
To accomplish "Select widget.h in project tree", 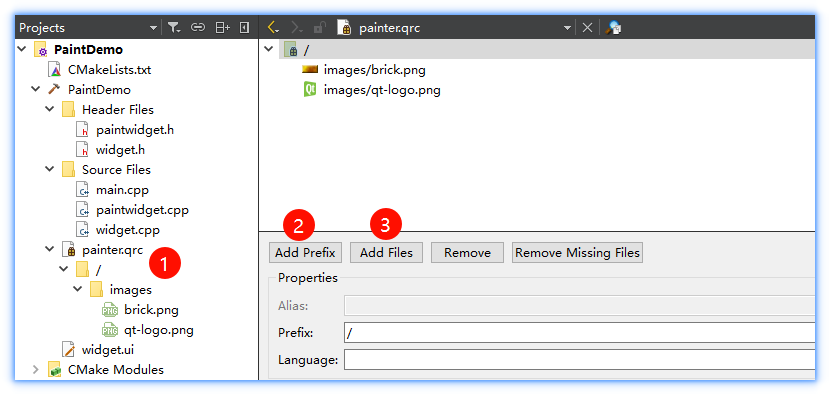I will [120, 150].
